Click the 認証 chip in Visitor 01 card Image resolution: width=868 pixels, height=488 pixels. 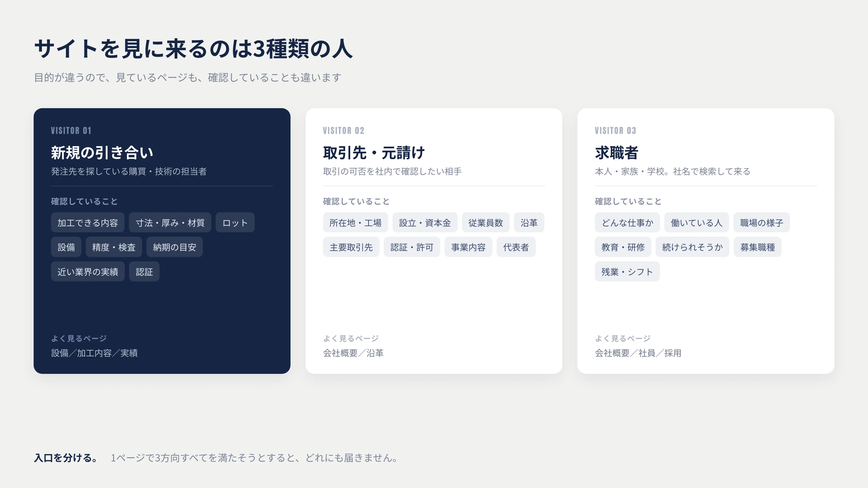coord(144,272)
